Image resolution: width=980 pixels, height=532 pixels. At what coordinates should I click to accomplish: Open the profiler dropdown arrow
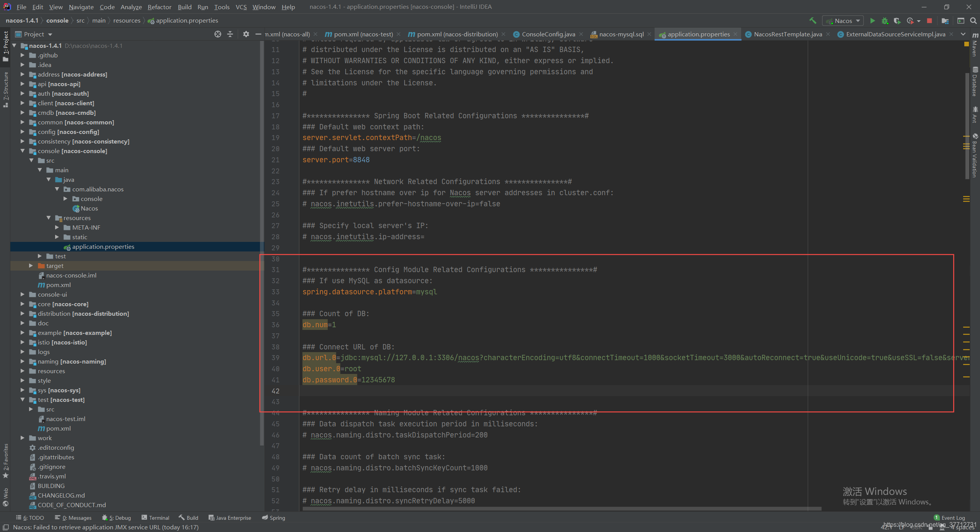[x=919, y=21]
